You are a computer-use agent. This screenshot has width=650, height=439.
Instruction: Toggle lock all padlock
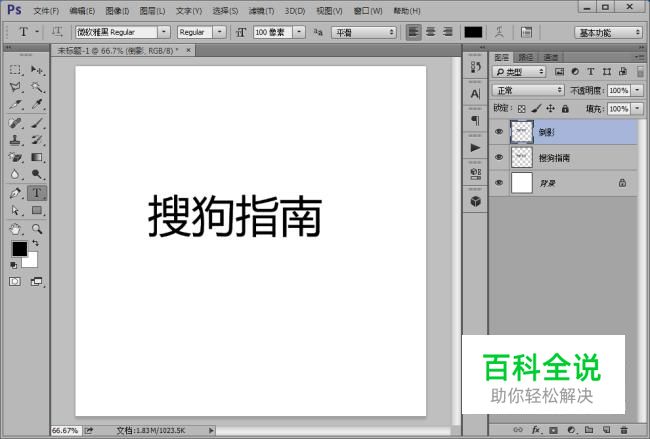(x=565, y=109)
